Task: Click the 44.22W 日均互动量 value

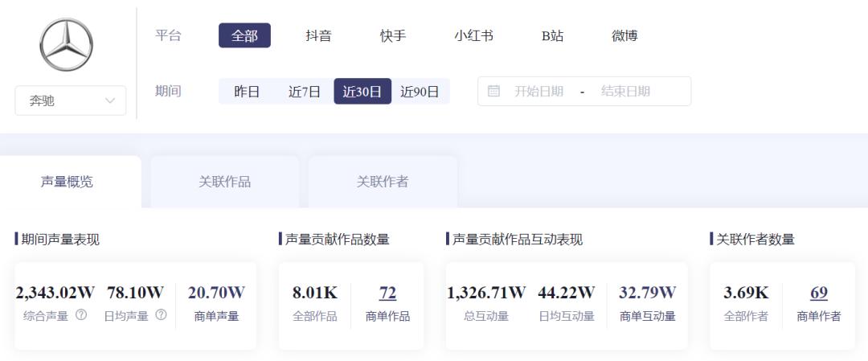Action: point(567,293)
